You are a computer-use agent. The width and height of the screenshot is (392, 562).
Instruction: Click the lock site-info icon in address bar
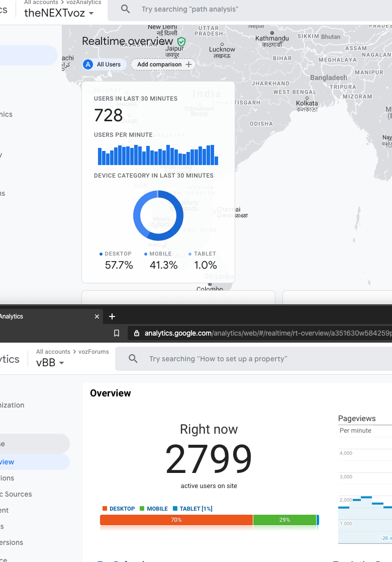click(x=136, y=334)
